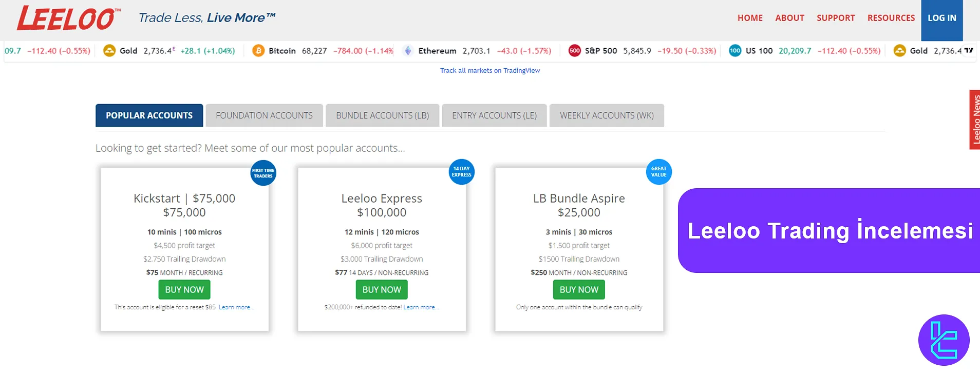Screen dimensions: 980x376
Task: Open the Foundation Accounts tab
Action: 264,115
